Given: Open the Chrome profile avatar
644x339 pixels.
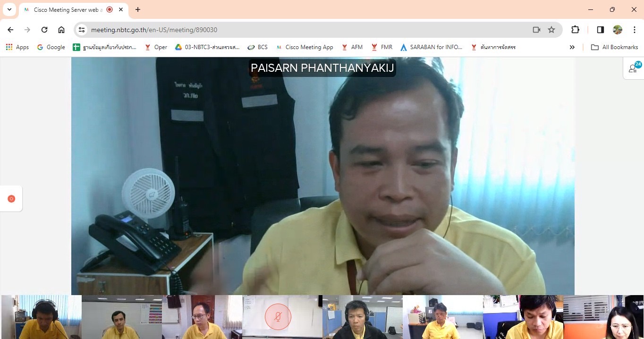Looking at the screenshot, I should click(x=618, y=30).
